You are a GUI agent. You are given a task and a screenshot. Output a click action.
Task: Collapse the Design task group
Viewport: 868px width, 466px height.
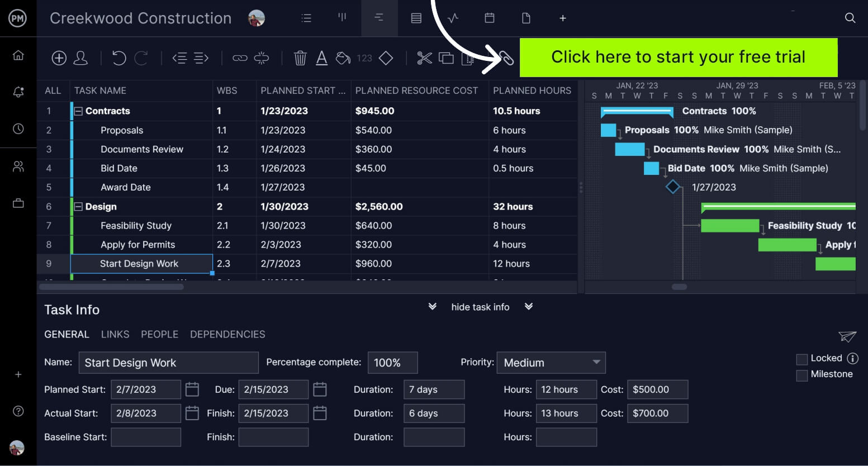[x=79, y=207]
